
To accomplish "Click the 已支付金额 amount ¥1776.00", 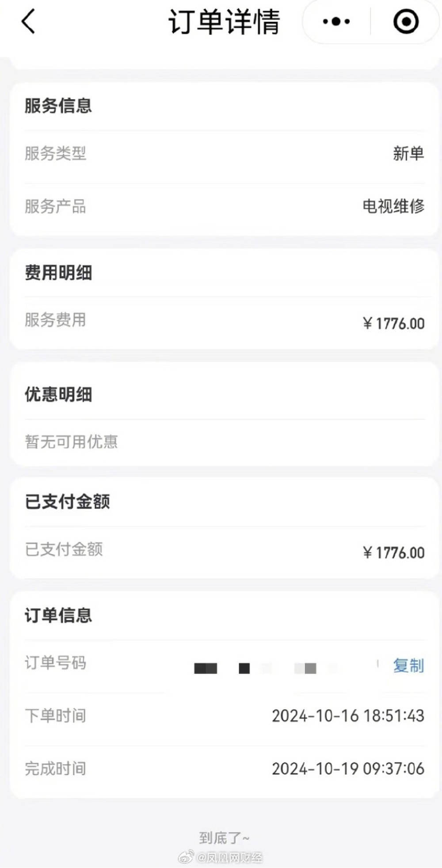I will pyautogui.click(x=393, y=552).
